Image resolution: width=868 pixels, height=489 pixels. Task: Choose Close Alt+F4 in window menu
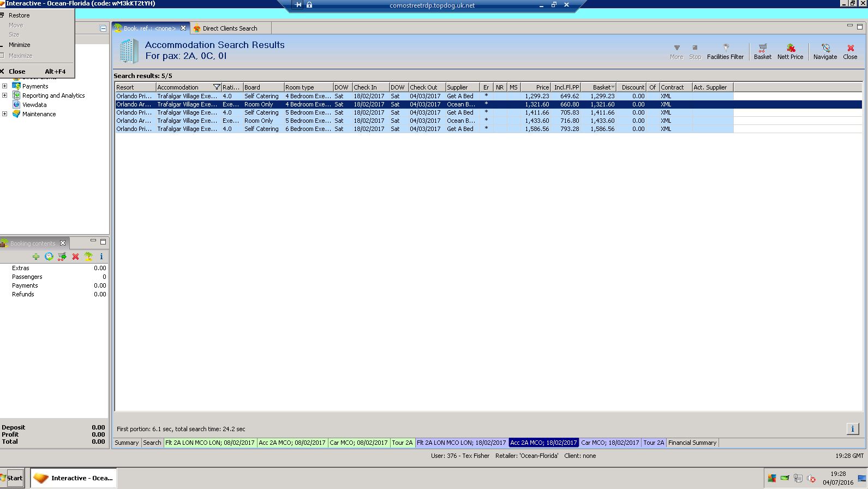[37, 71]
